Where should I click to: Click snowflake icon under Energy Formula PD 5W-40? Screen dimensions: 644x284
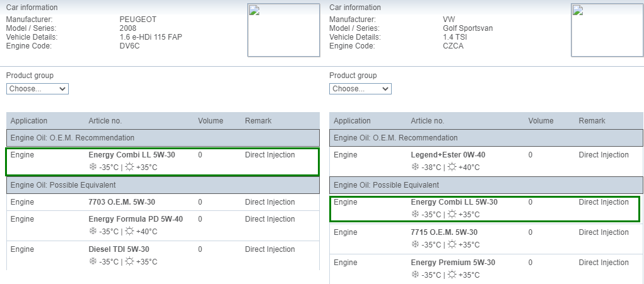pyautogui.click(x=93, y=231)
